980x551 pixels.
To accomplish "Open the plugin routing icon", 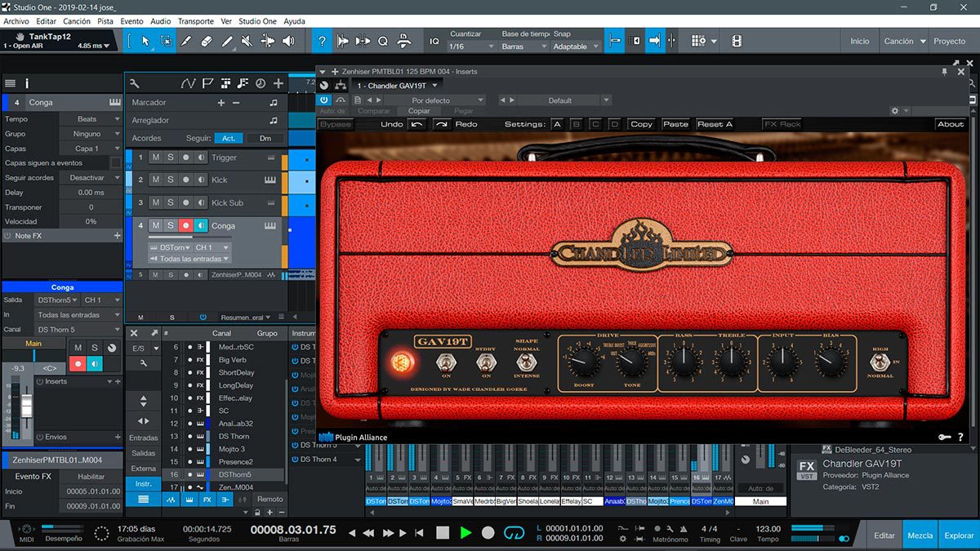I will pyautogui.click(x=341, y=85).
